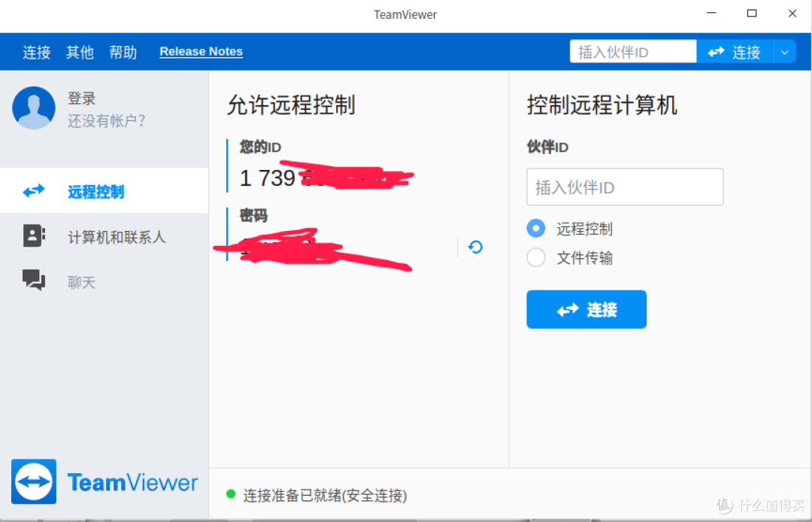Click the 连接准备已就绪(安全连接) status text
Image resolution: width=812 pixels, height=522 pixels.
[326, 496]
